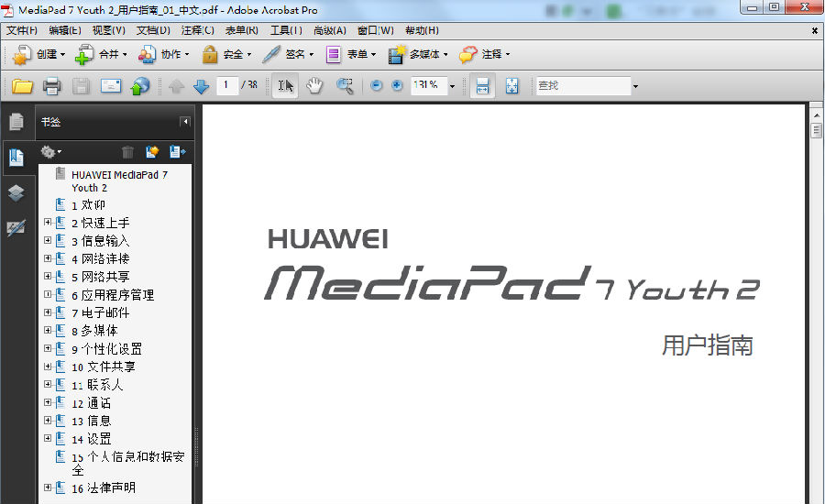Open the zoom percentage dropdown arrow

[452, 86]
